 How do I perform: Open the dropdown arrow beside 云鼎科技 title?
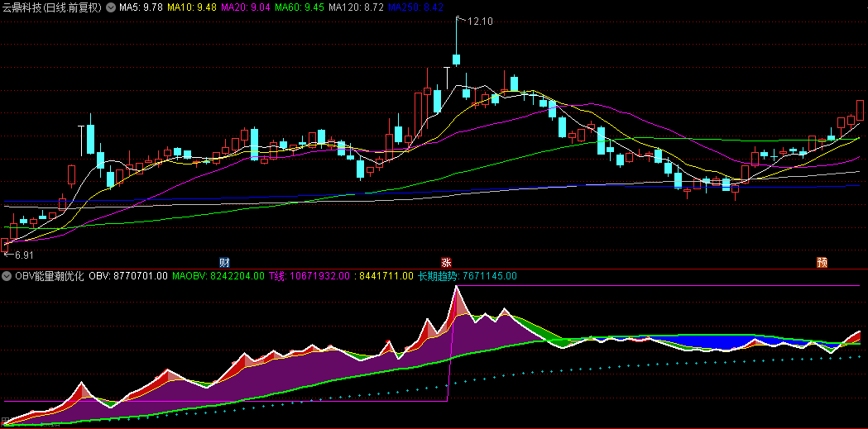[111, 7]
